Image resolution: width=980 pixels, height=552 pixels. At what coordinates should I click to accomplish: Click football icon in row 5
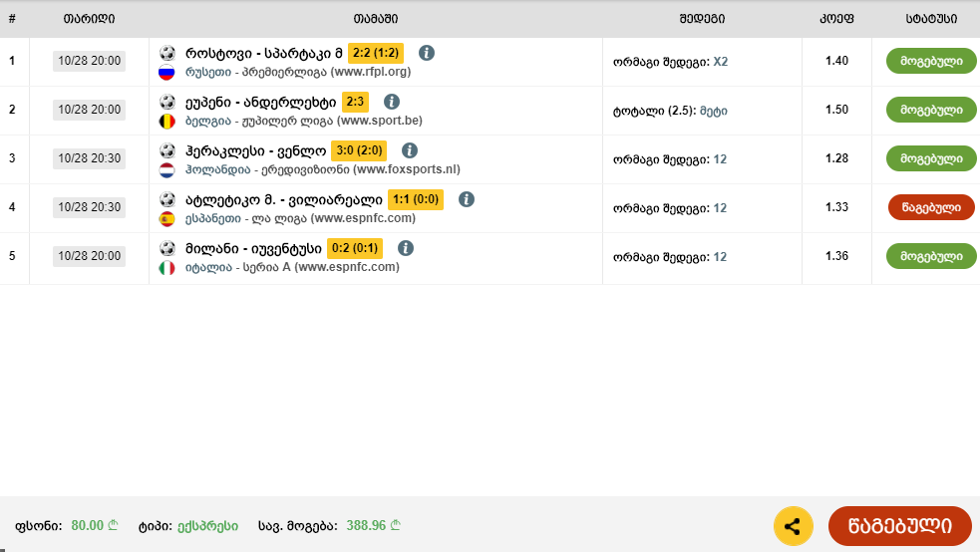click(166, 248)
